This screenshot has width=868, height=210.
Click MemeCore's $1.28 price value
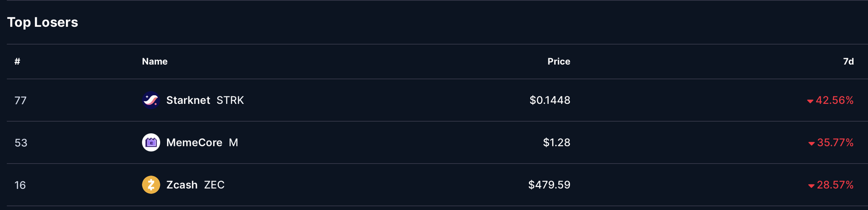(556, 142)
